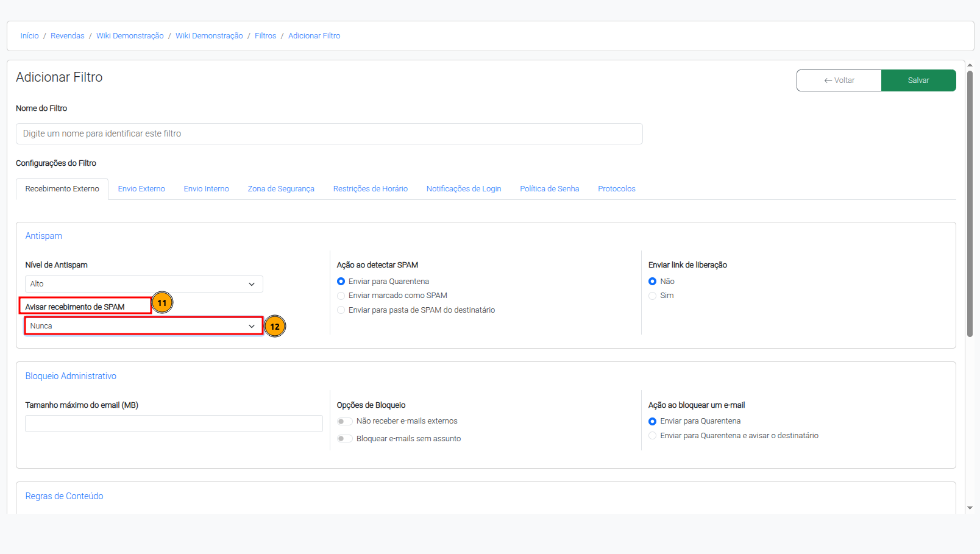Image resolution: width=980 pixels, height=554 pixels.
Task: Click the scrollbar up arrow
Action: coord(970,65)
